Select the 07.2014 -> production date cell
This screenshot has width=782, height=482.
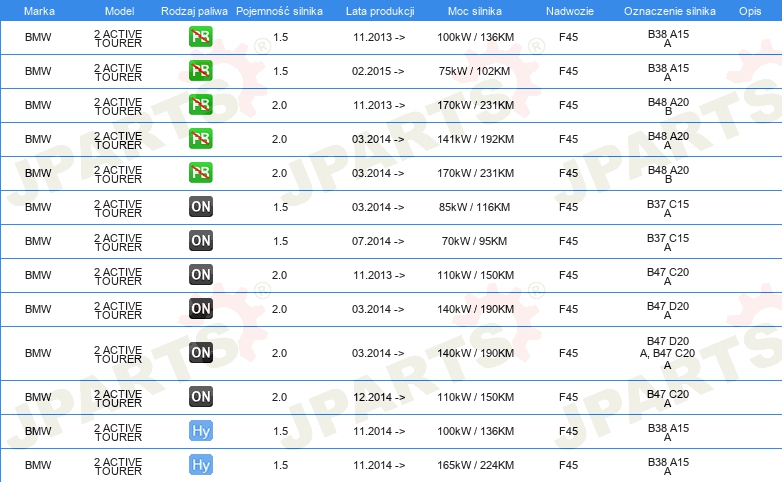(378, 241)
